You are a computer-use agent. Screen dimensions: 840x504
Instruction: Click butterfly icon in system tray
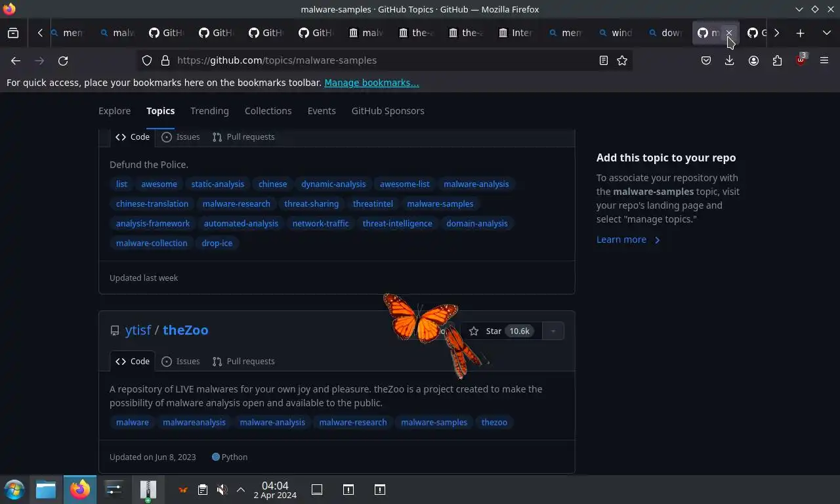click(x=183, y=490)
